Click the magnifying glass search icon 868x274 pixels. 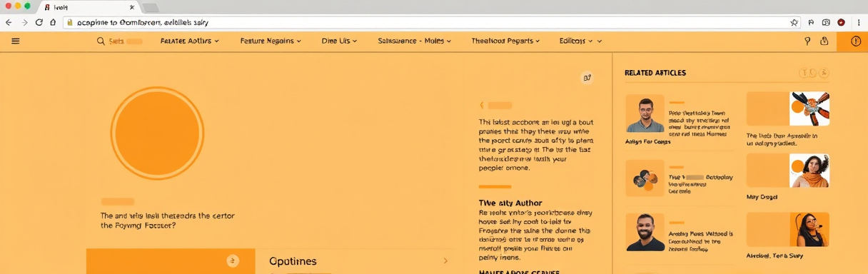101,41
